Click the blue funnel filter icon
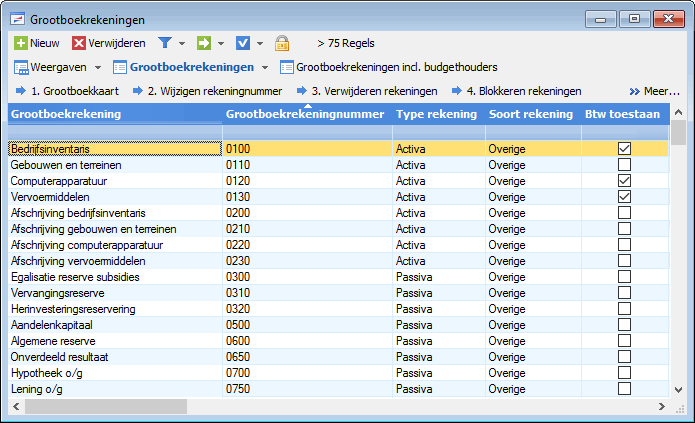The image size is (695, 423). click(x=165, y=43)
